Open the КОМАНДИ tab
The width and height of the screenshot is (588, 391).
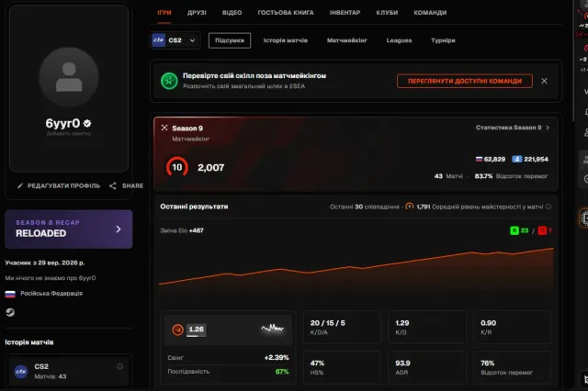430,12
